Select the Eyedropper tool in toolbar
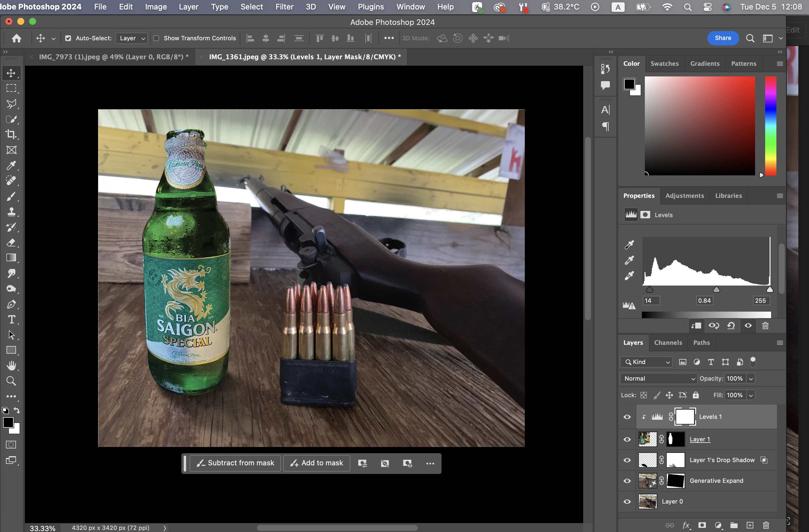The width and height of the screenshot is (809, 532). click(11, 166)
